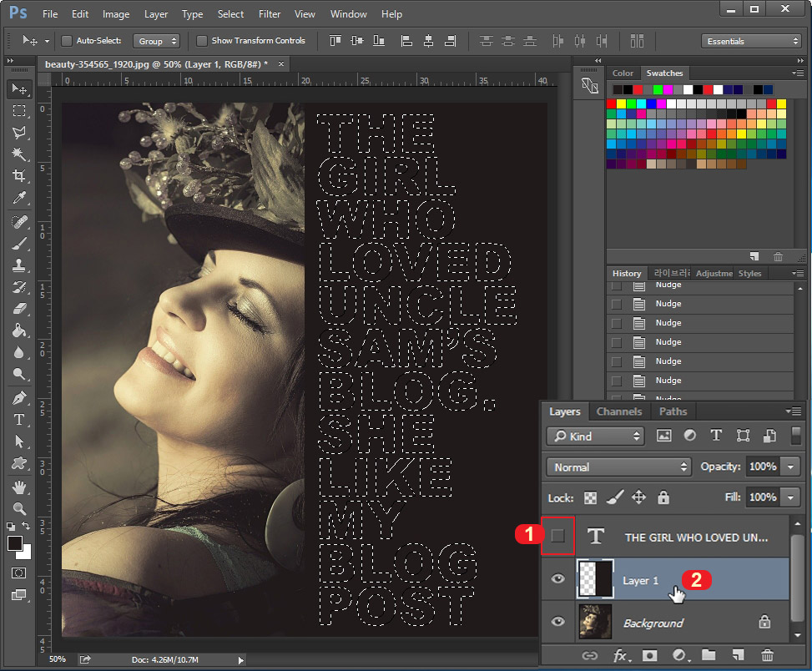Toggle Lock transparent pixels

pos(590,498)
